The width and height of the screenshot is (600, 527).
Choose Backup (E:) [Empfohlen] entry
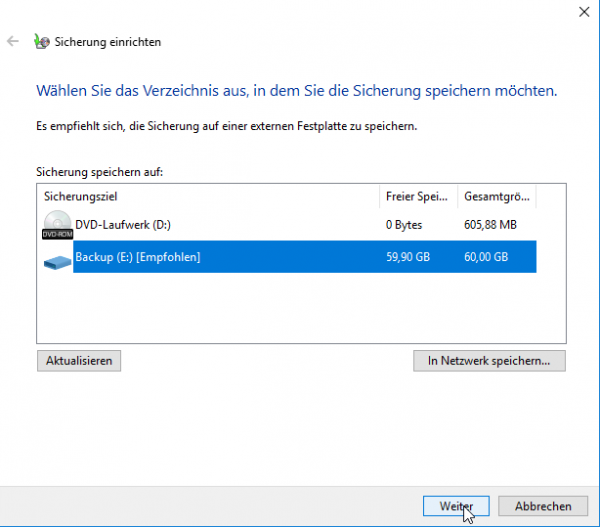[138, 258]
